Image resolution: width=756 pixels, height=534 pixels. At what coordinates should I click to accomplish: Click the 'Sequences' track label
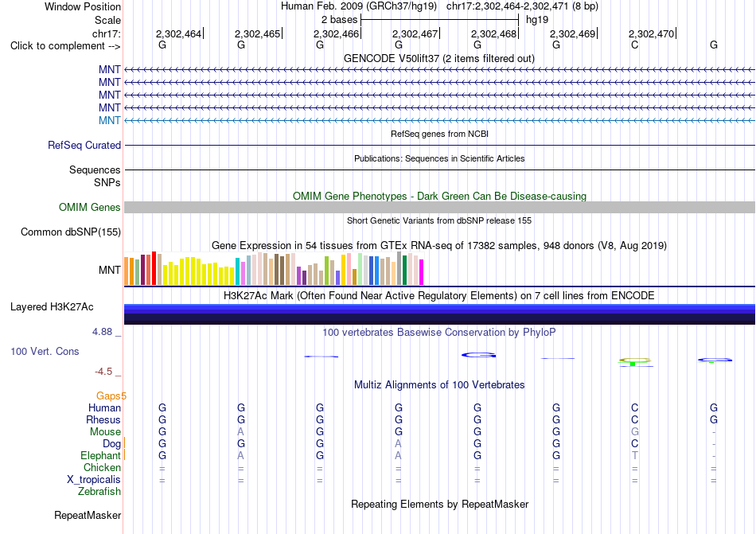pos(95,170)
